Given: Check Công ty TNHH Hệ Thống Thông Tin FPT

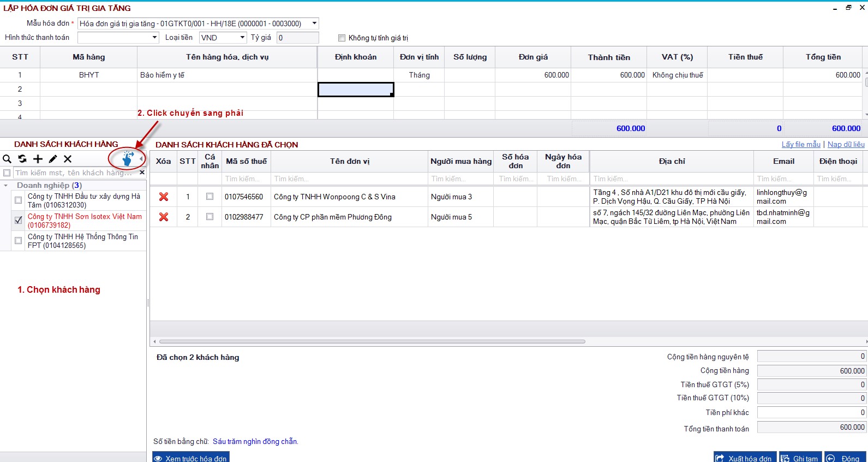Looking at the screenshot, I should pyautogui.click(x=19, y=241).
